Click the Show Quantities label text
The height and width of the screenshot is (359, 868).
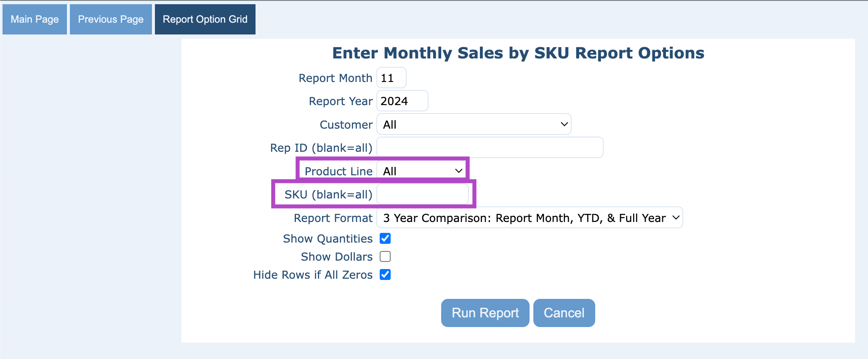pos(327,238)
